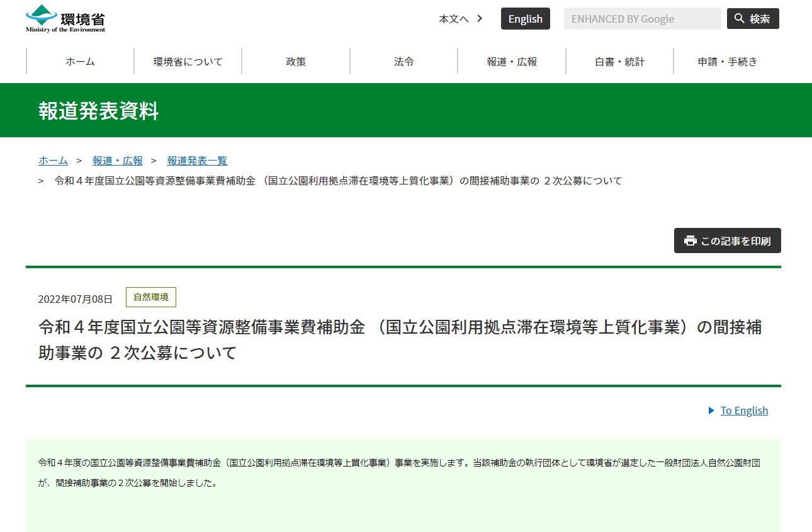Image resolution: width=812 pixels, height=532 pixels.
Task: Open the 政策 navigation menu
Action: pos(296,61)
